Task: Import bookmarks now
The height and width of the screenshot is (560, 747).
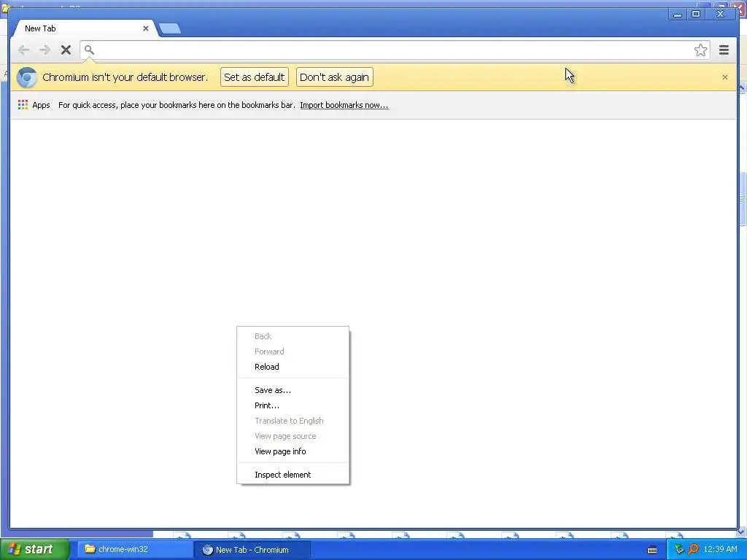Action: tap(344, 105)
